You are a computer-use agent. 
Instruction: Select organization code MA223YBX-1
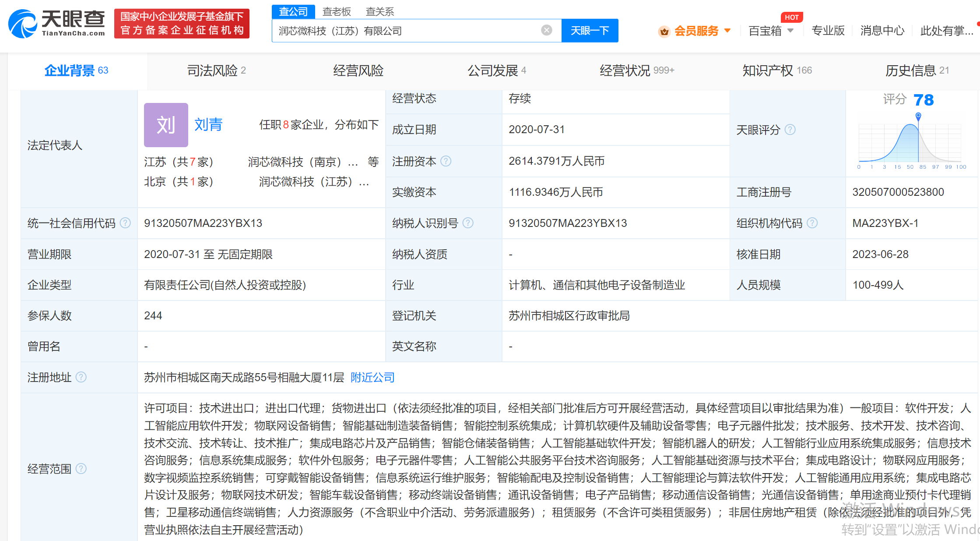pos(885,223)
